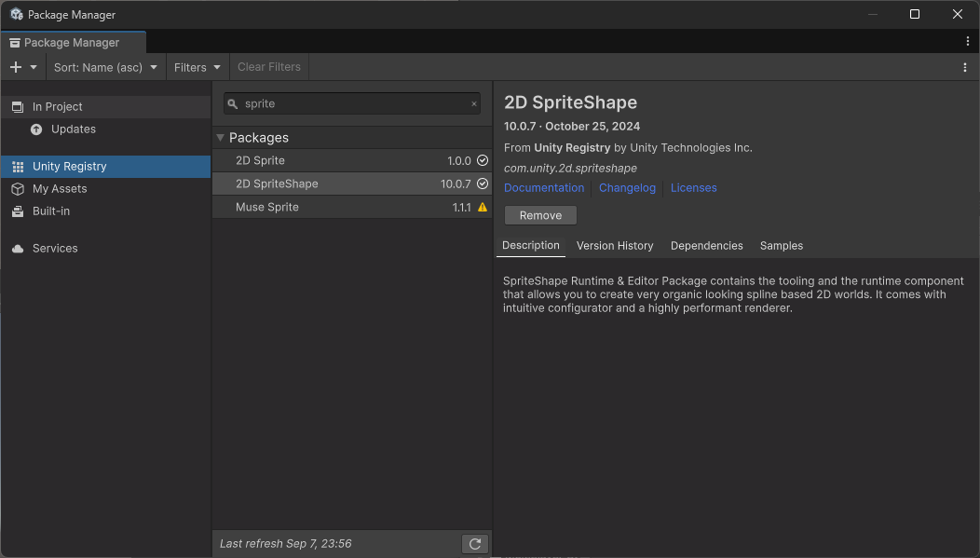Viewport: 980px width, 558px height.
Task: Click the refresh package list button
Action: coord(475,544)
